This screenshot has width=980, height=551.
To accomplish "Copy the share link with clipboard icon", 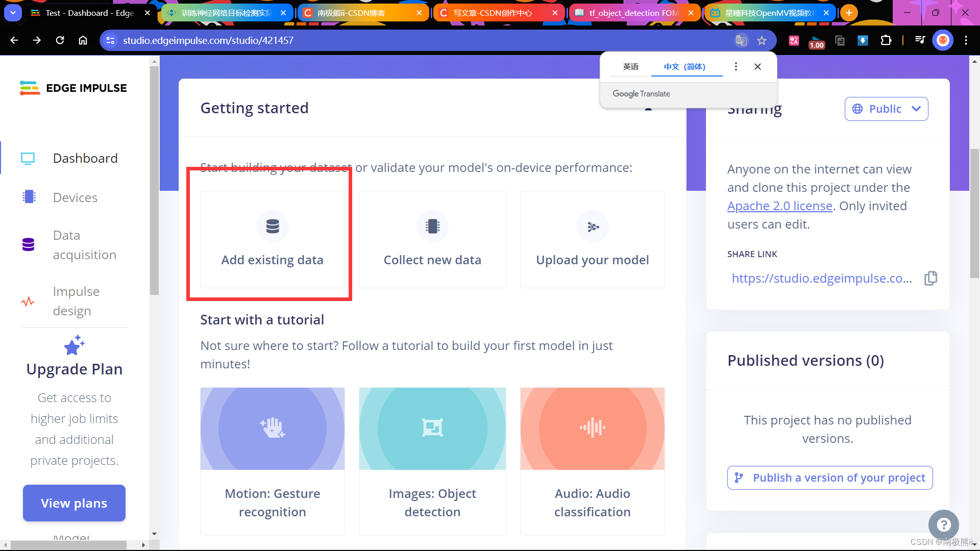I will [930, 278].
